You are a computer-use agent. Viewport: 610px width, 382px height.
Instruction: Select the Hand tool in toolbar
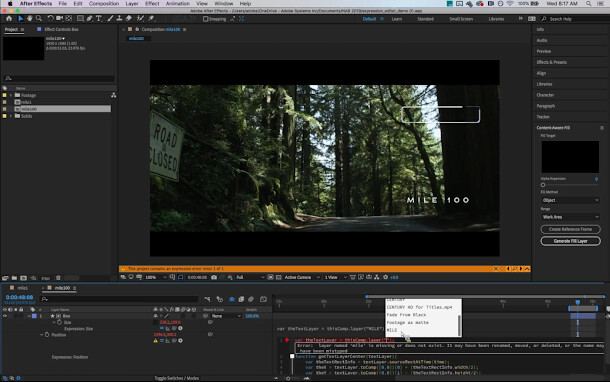tap(30, 18)
